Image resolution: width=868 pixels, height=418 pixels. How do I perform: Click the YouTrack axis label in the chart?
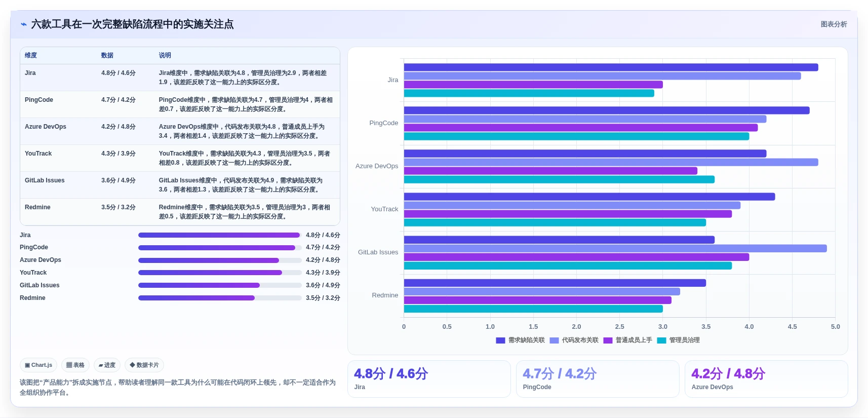tap(384, 209)
